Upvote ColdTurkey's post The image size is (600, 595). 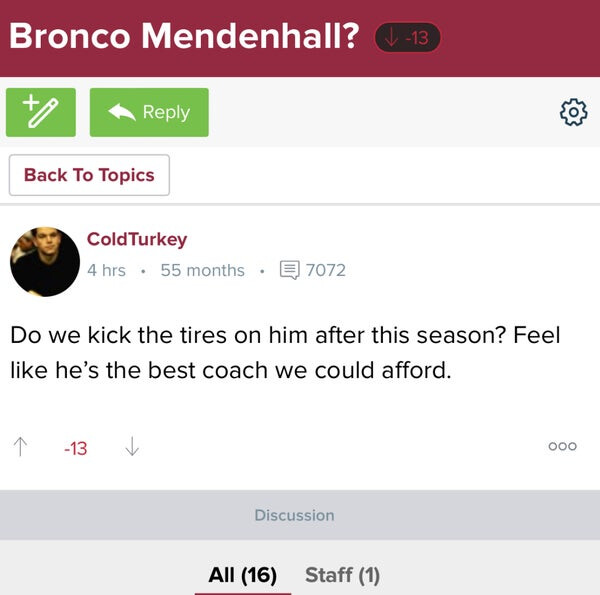20,448
